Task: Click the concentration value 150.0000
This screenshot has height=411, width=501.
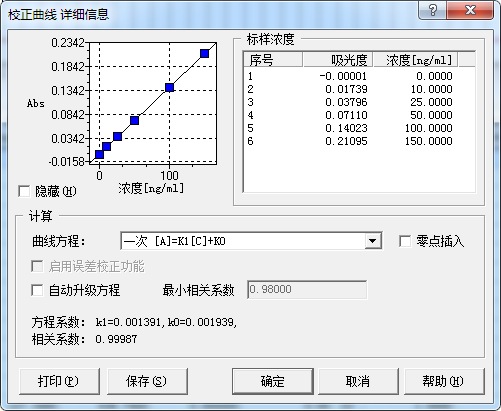Action: click(429, 141)
